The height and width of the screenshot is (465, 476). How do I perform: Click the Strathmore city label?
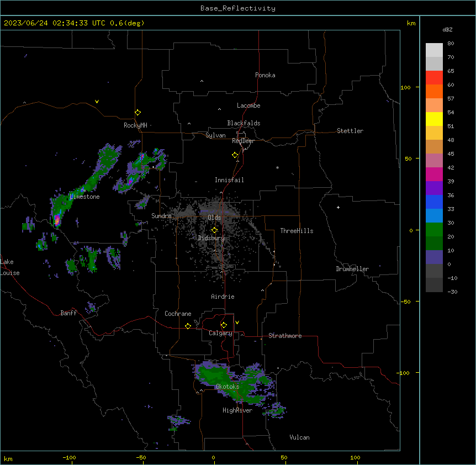(x=285, y=336)
